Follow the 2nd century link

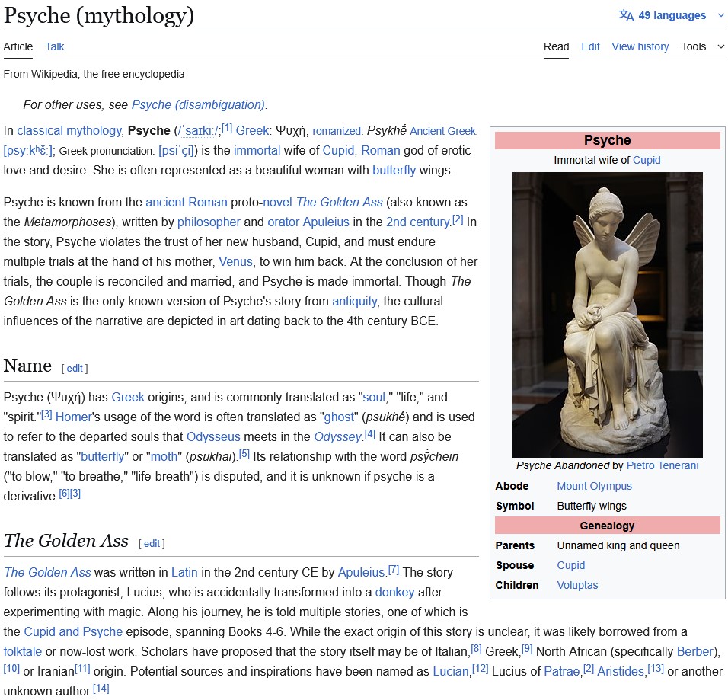[418, 222]
